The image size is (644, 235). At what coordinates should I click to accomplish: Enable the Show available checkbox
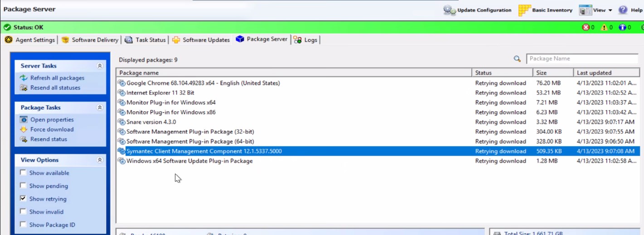click(23, 173)
